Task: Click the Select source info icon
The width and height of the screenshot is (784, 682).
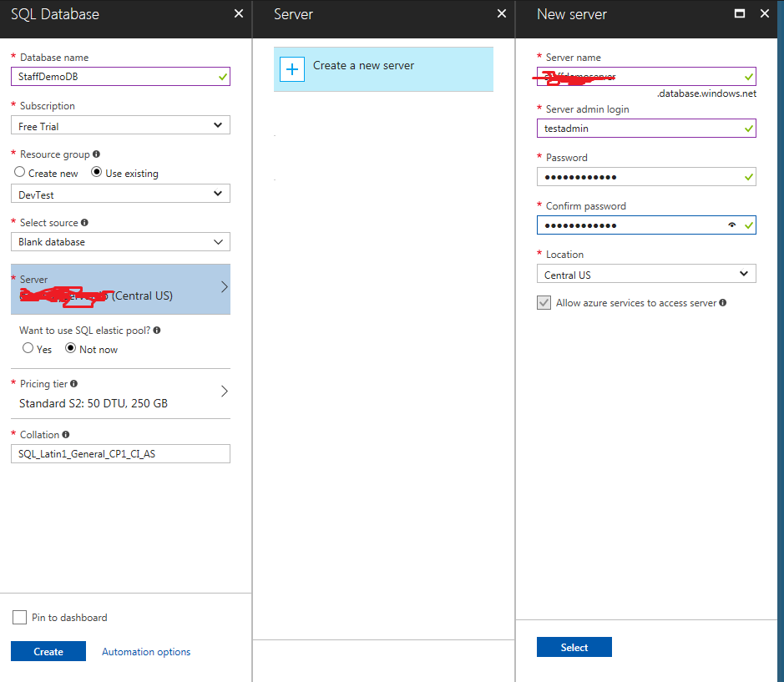Action: (x=84, y=223)
